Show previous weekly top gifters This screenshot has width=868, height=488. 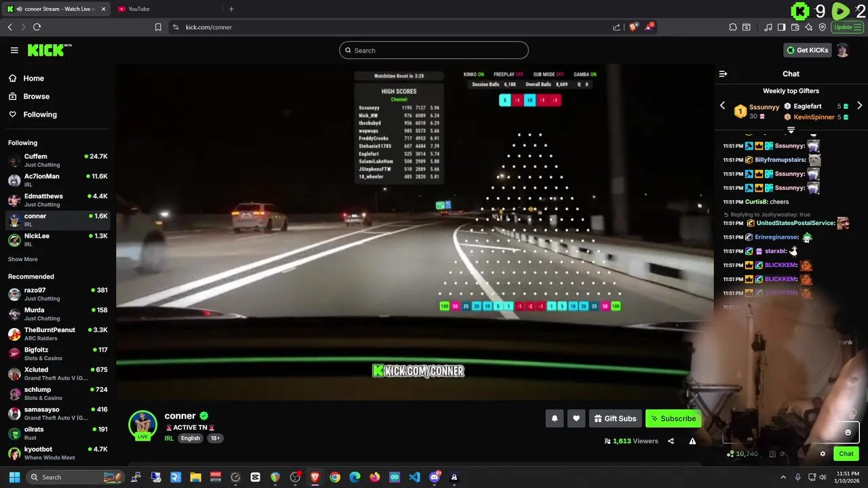722,106
